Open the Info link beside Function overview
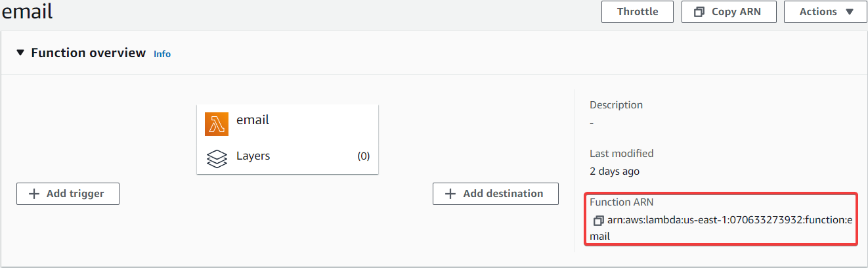Image resolution: width=868 pixels, height=268 pixels. pyautogui.click(x=162, y=54)
